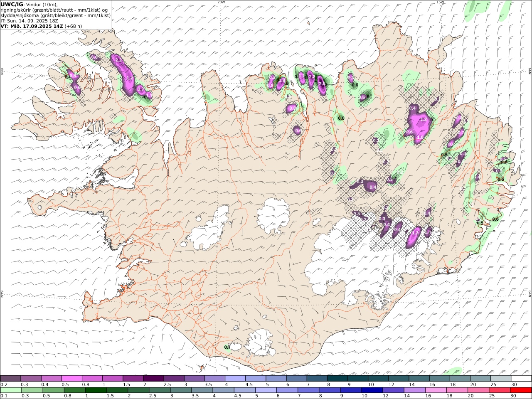
Task: Click the '2.53' precipitation value on the map
Action: point(323,84)
